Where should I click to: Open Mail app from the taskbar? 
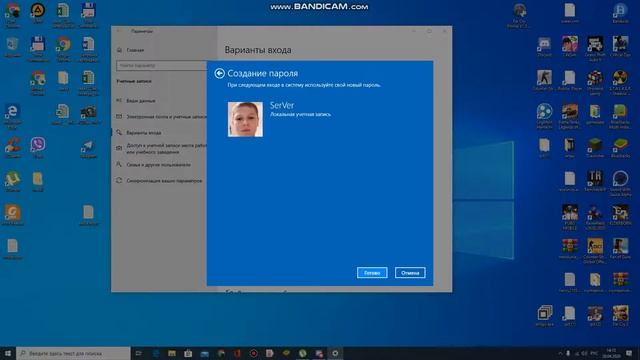click(x=204, y=353)
